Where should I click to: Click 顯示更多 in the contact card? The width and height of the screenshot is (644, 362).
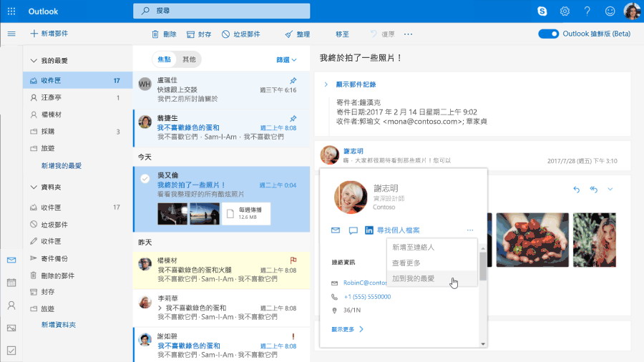(348, 329)
